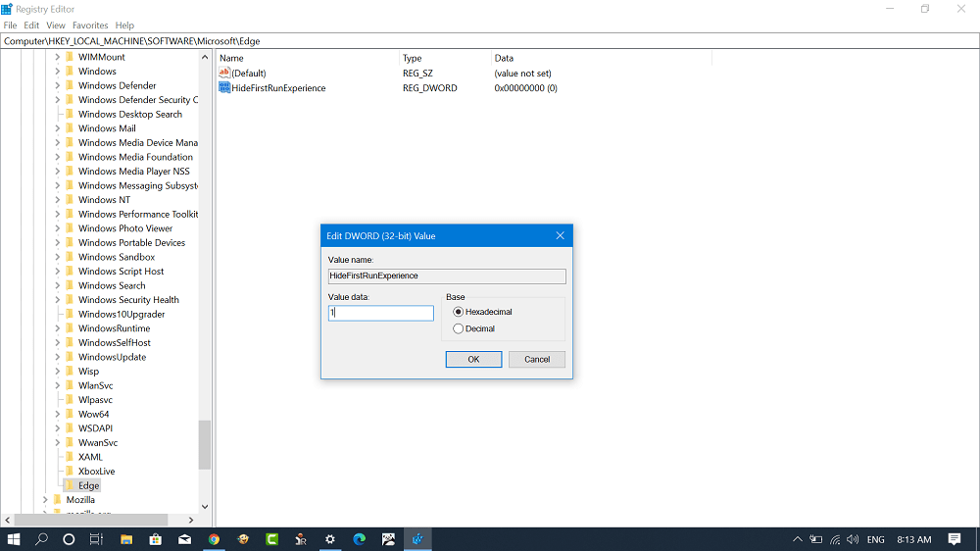Click the Registry Editor app icon in title bar

coord(7,9)
